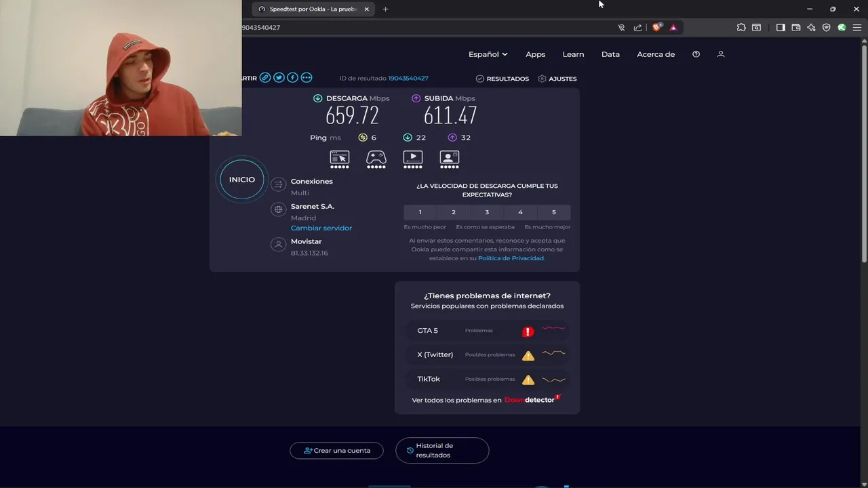868x488 pixels.
Task: Share the result on Twitter
Action: click(279, 78)
